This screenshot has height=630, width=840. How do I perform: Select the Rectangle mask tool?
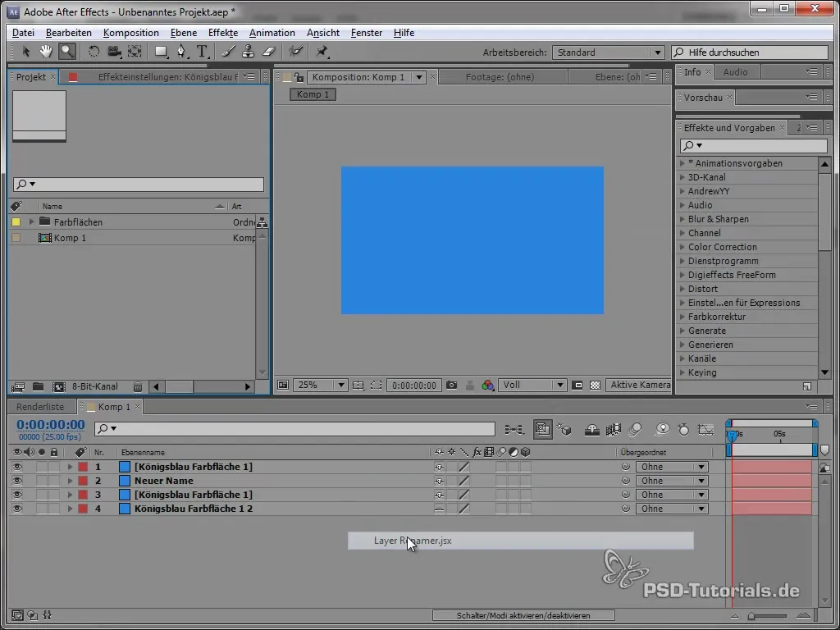tap(161, 52)
